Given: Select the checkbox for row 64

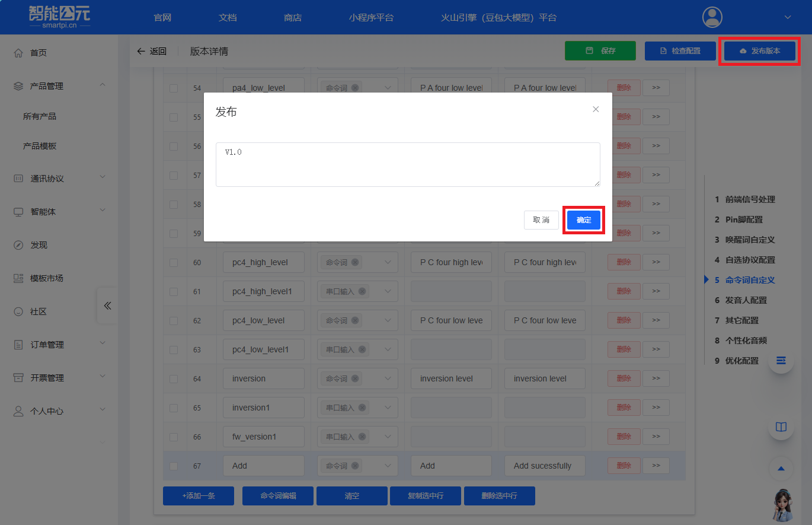Looking at the screenshot, I should [x=174, y=379].
